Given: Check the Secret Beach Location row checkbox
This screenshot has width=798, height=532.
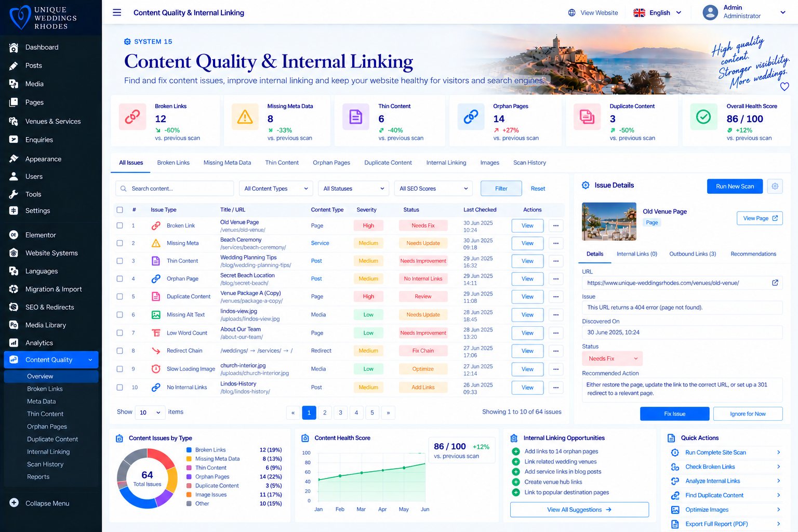Looking at the screenshot, I should click(x=120, y=279).
